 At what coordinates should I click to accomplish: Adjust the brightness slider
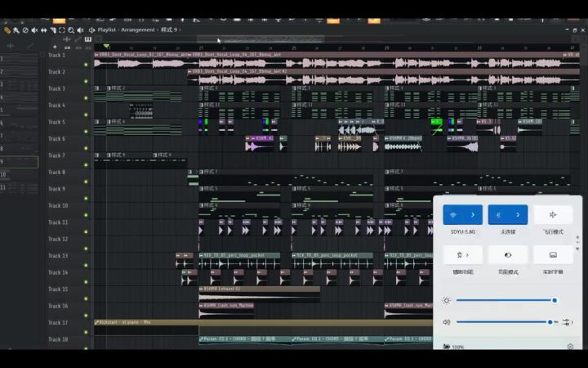(506, 300)
